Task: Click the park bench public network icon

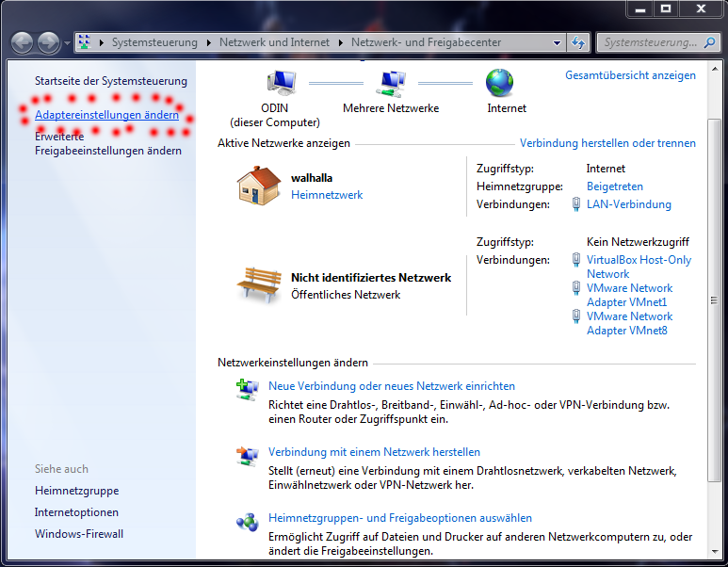Action: pos(259,285)
